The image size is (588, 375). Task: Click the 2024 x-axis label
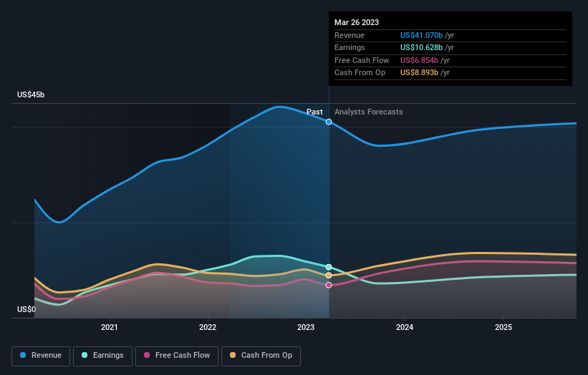tap(405, 327)
